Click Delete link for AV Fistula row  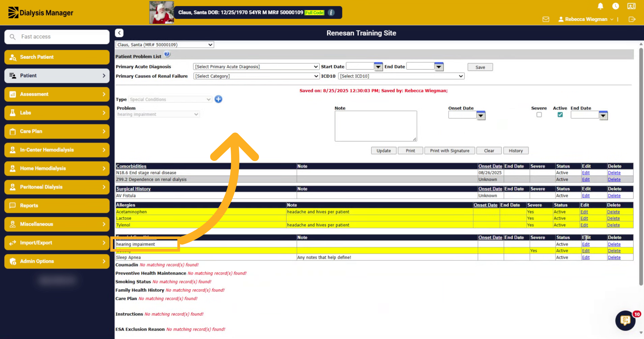[x=614, y=196]
